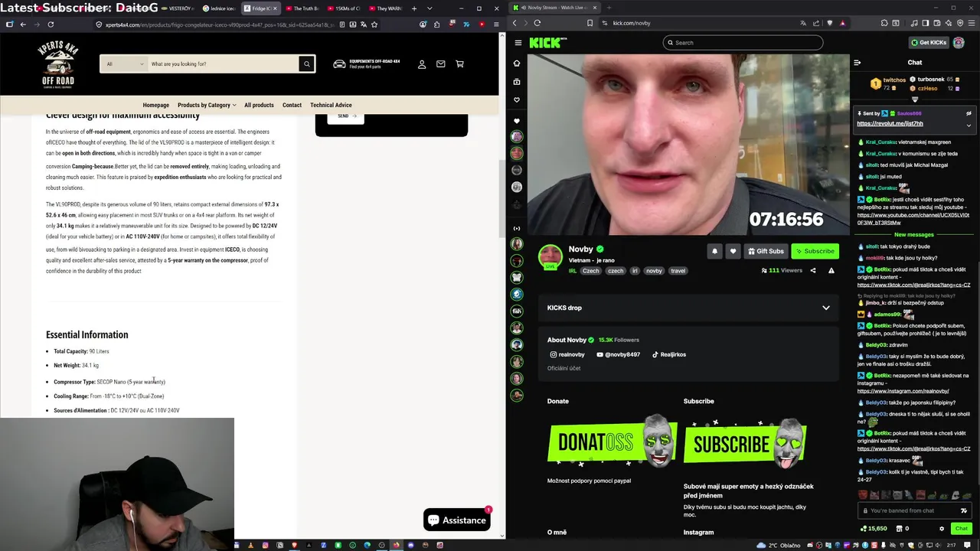This screenshot has width=980, height=551.
Task: Open Kick user avatar menu
Action: pyautogui.click(x=959, y=43)
